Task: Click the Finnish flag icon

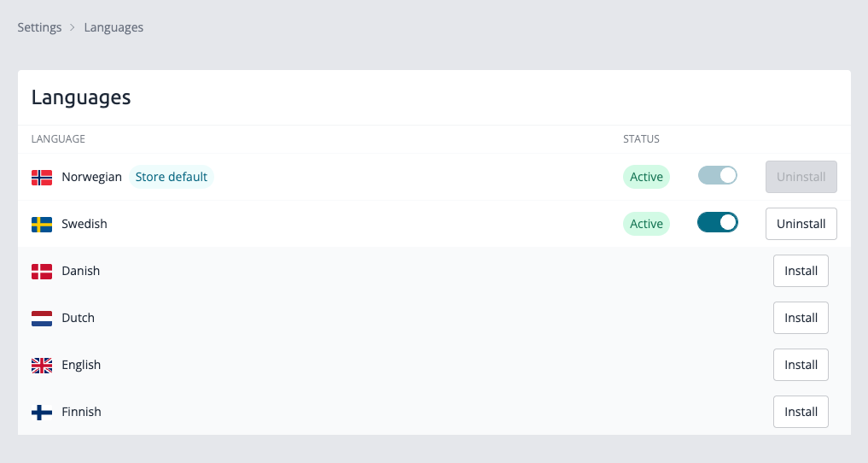Action: pos(42,413)
